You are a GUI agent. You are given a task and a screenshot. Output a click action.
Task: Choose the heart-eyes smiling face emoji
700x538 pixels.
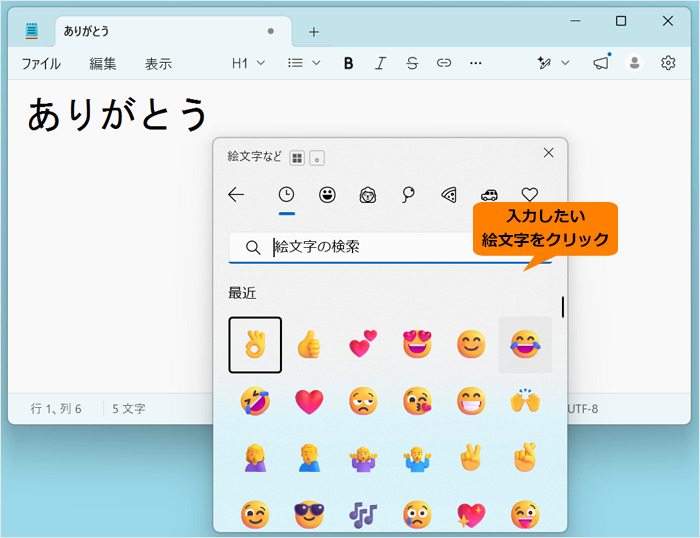pyautogui.click(x=417, y=344)
